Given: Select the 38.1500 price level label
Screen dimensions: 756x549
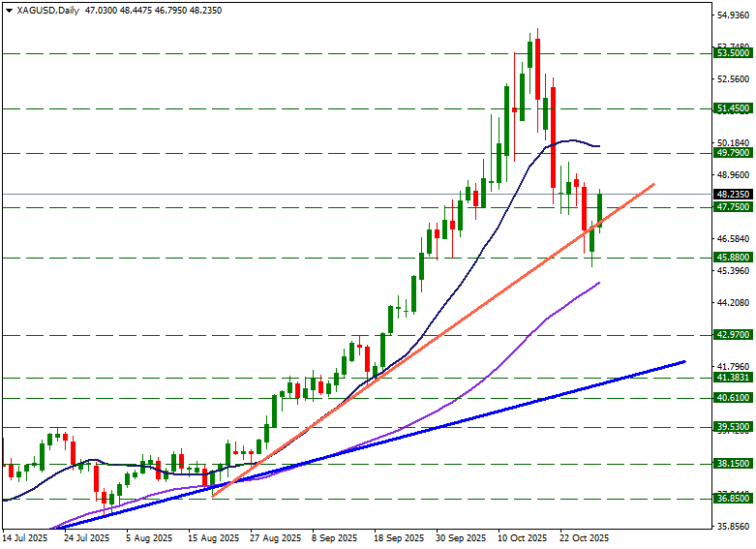Looking at the screenshot, I should 733,464.
